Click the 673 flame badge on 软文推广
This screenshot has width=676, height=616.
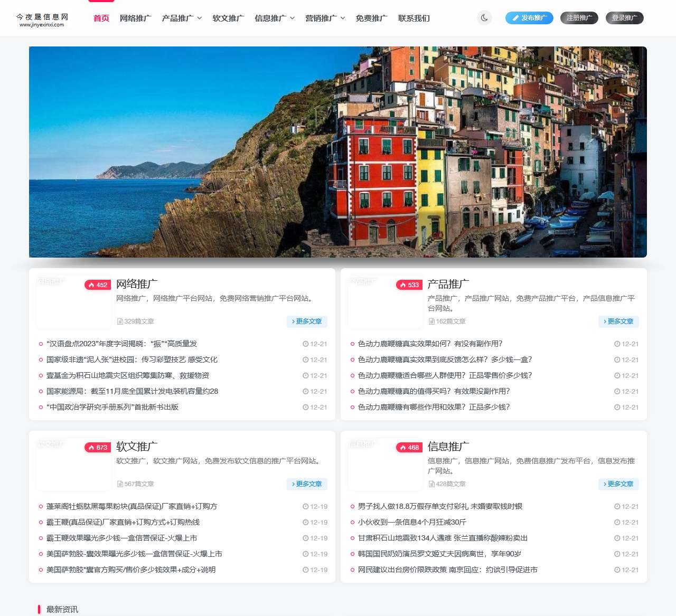98,448
